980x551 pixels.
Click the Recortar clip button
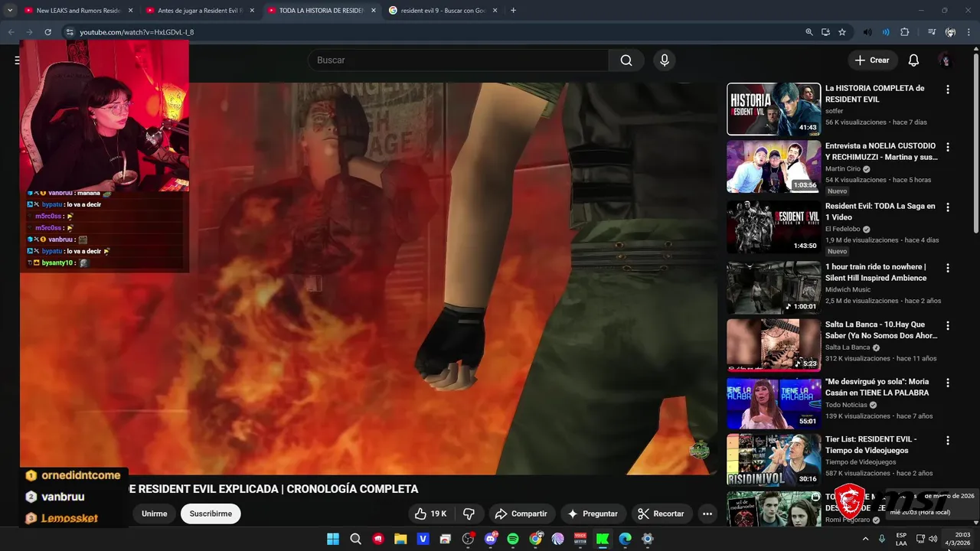pos(661,514)
